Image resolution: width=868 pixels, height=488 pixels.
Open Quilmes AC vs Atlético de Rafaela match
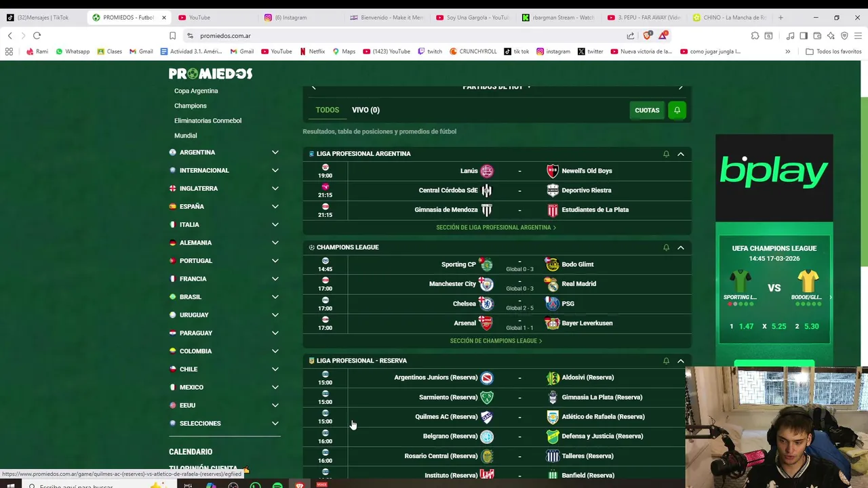pos(497,417)
